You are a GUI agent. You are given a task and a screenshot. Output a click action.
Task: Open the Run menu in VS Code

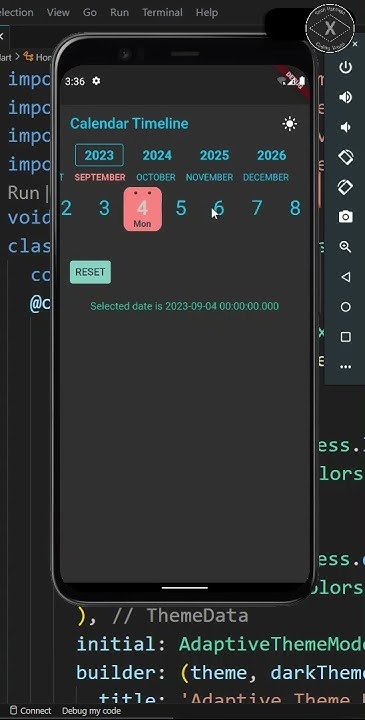coord(119,12)
